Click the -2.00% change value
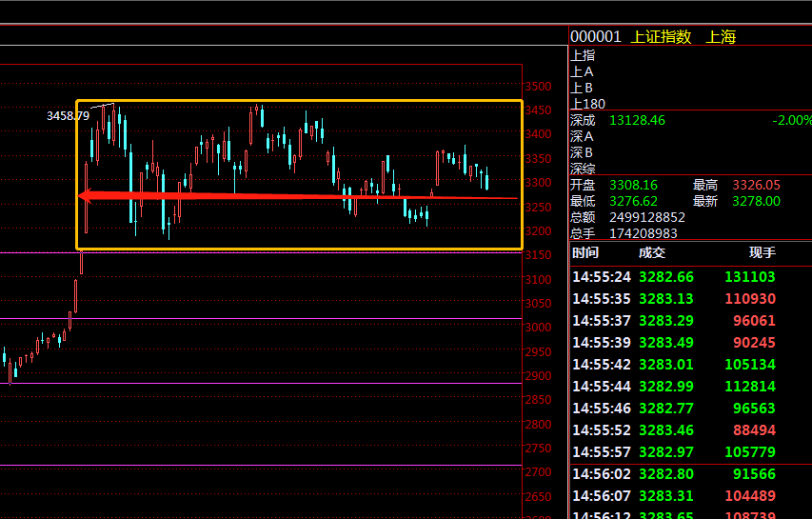The width and height of the screenshot is (812, 519). (x=792, y=120)
